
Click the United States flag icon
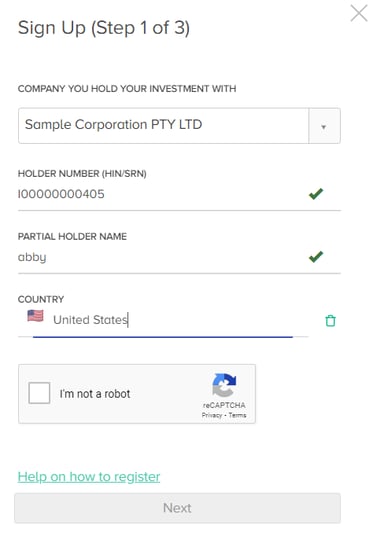tap(35, 316)
